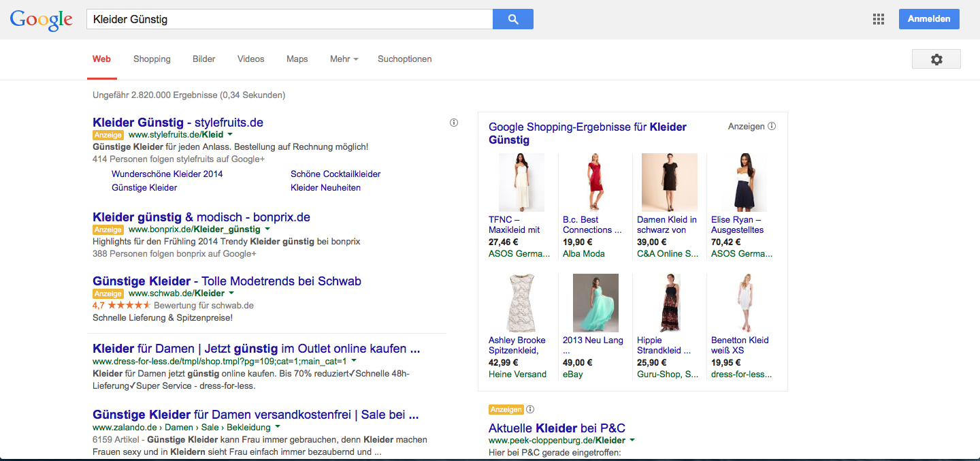Click the Google logo

pyautogui.click(x=42, y=20)
